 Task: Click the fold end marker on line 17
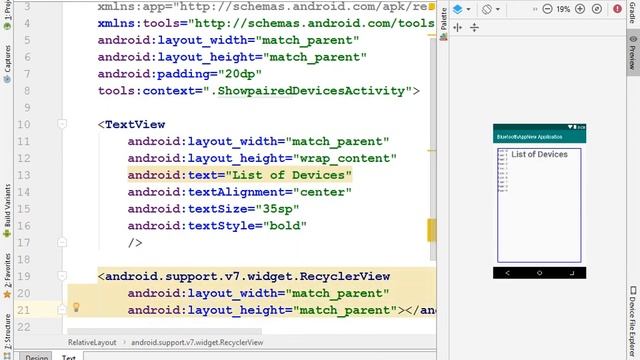tap(62, 242)
